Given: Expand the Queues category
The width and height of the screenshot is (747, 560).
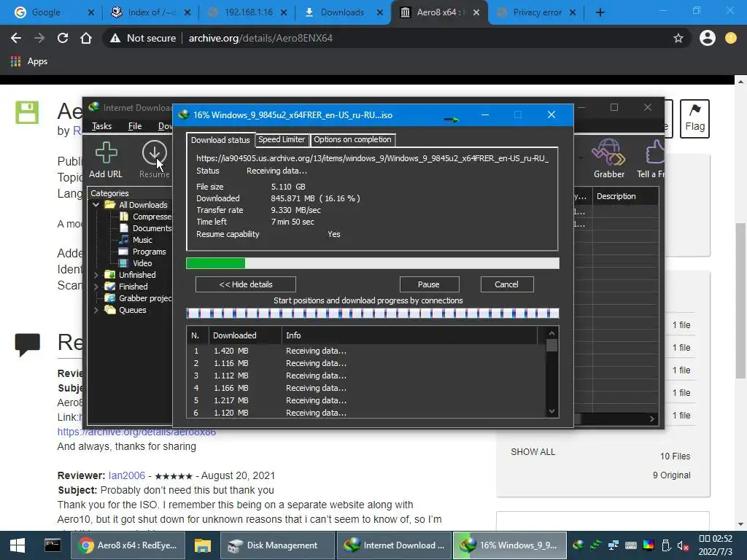Looking at the screenshot, I should click(96, 310).
